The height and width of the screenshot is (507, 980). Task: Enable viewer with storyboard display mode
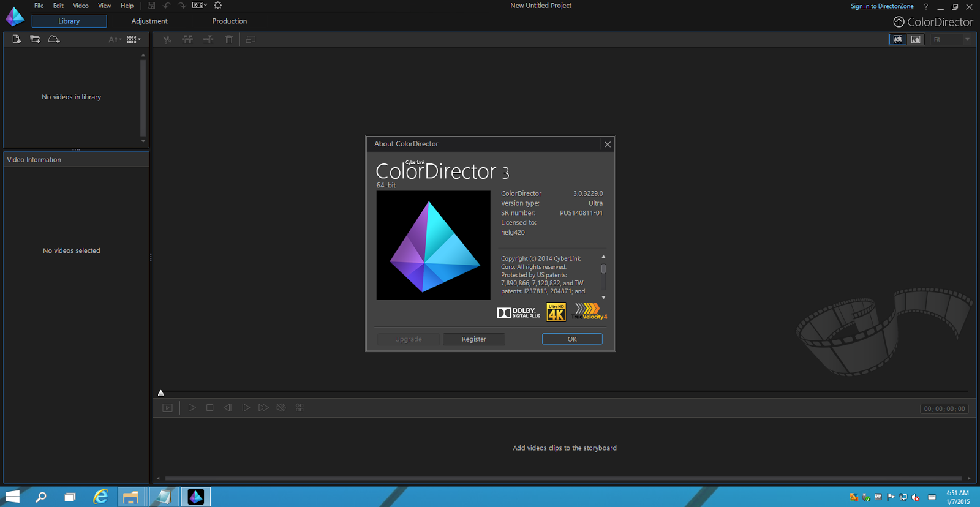coord(898,39)
